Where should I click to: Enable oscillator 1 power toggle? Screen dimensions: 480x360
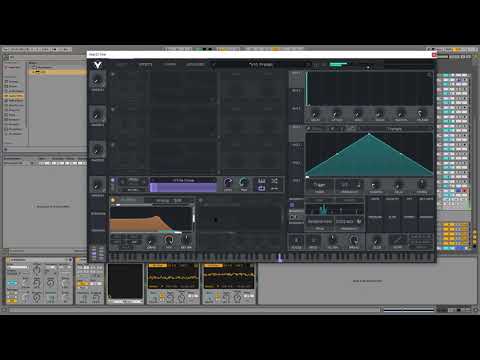tap(113, 74)
